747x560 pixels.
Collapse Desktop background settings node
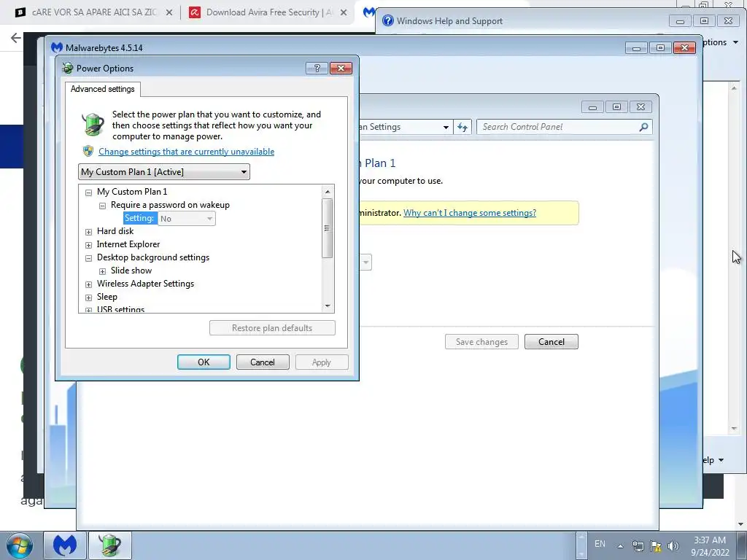coord(88,258)
